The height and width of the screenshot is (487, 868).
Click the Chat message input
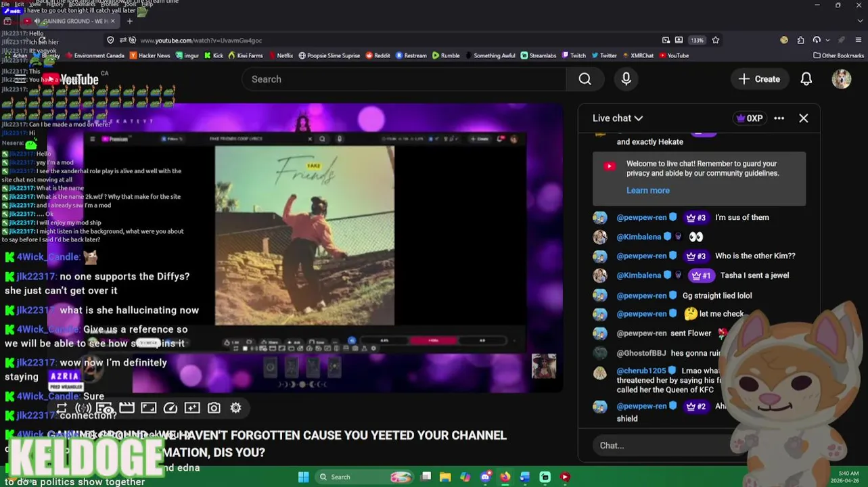(663, 446)
